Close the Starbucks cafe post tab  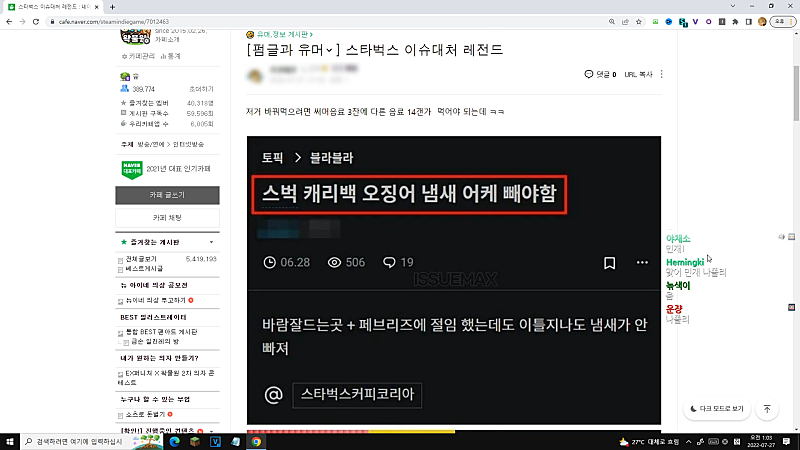(96, 7)
